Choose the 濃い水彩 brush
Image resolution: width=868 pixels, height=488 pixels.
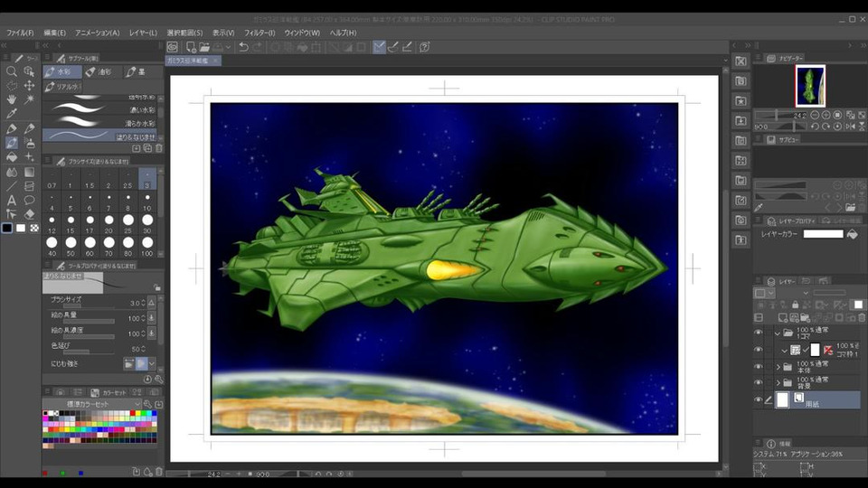point(100,109)
